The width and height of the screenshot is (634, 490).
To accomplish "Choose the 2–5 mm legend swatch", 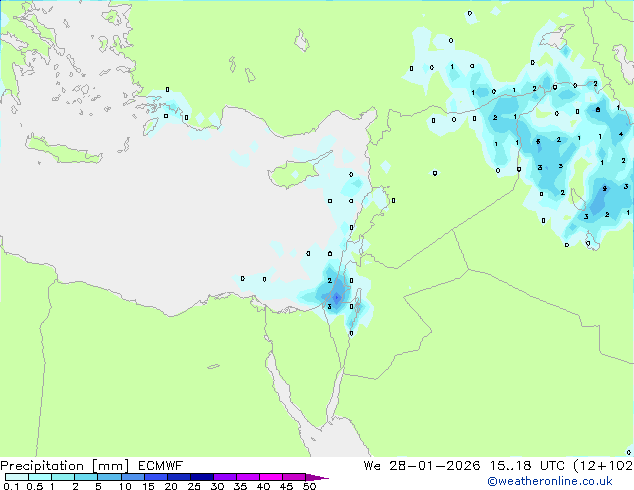I will tap(86, 477).
